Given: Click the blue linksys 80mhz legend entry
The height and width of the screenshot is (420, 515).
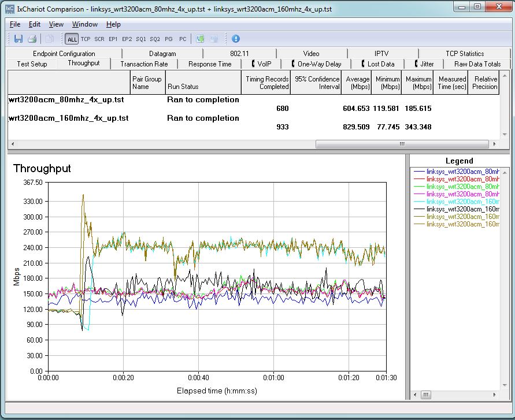Looking at the screenshot, I should pos(456,172).
